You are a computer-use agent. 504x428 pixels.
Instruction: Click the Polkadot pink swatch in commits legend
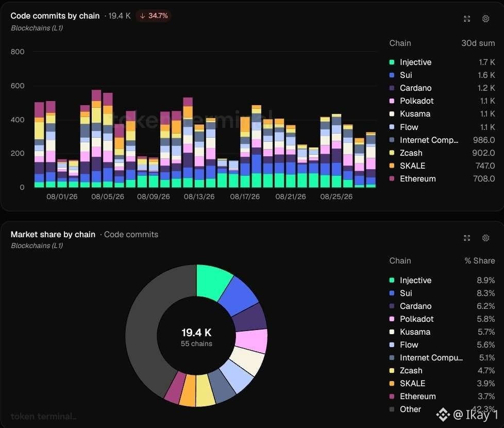click(x=392, y=101)
